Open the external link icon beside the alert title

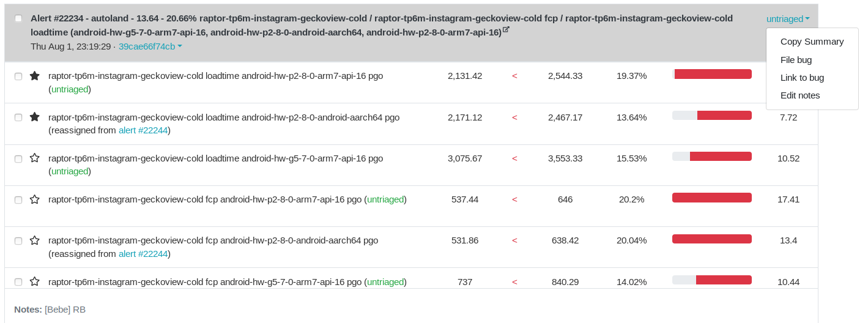(x=506, y=29)
